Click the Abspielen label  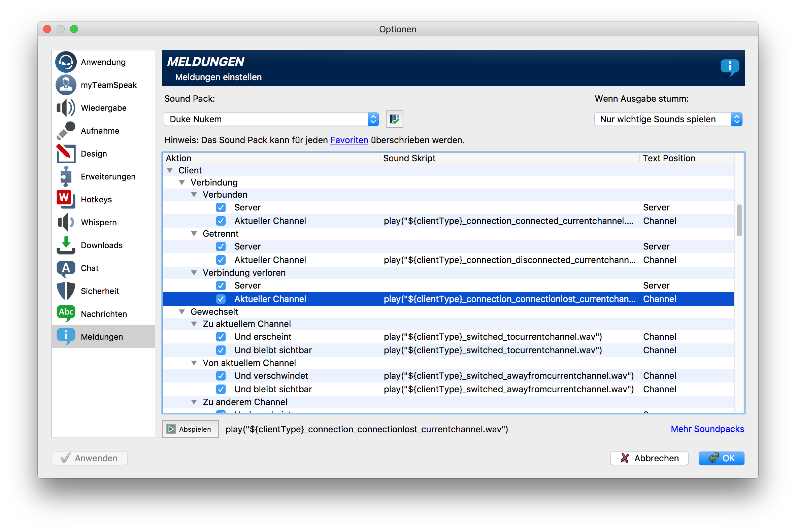195,429
